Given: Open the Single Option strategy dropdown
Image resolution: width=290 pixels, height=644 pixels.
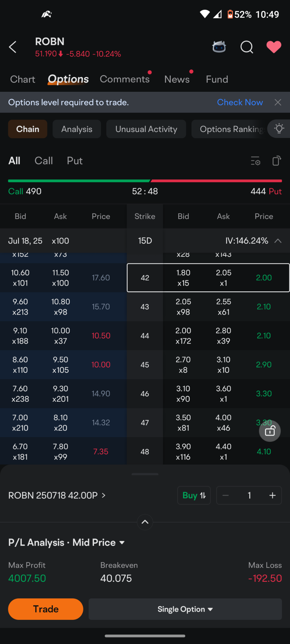Looking at the screenshot, I should point(185,609).
